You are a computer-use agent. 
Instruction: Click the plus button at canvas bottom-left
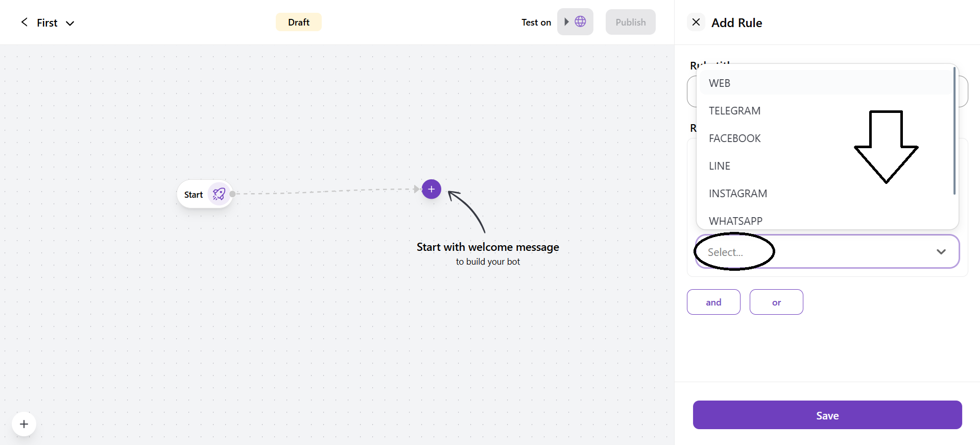(x=24, y=424)
